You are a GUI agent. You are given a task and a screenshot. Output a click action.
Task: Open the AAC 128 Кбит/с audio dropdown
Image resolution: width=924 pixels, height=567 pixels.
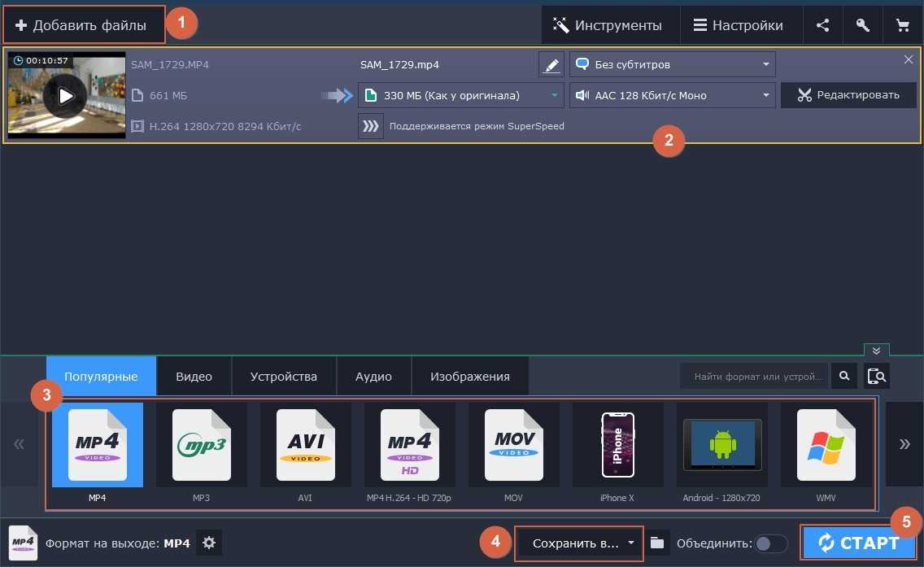672,95
